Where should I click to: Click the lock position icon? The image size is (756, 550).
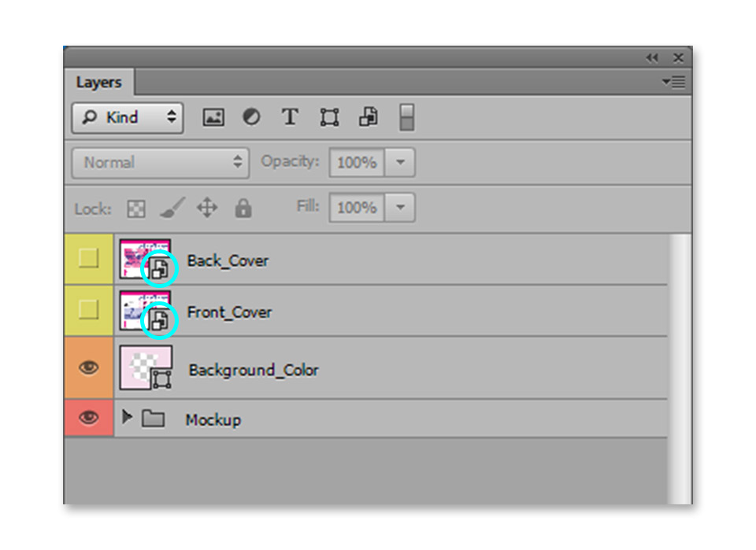(209, 209)
